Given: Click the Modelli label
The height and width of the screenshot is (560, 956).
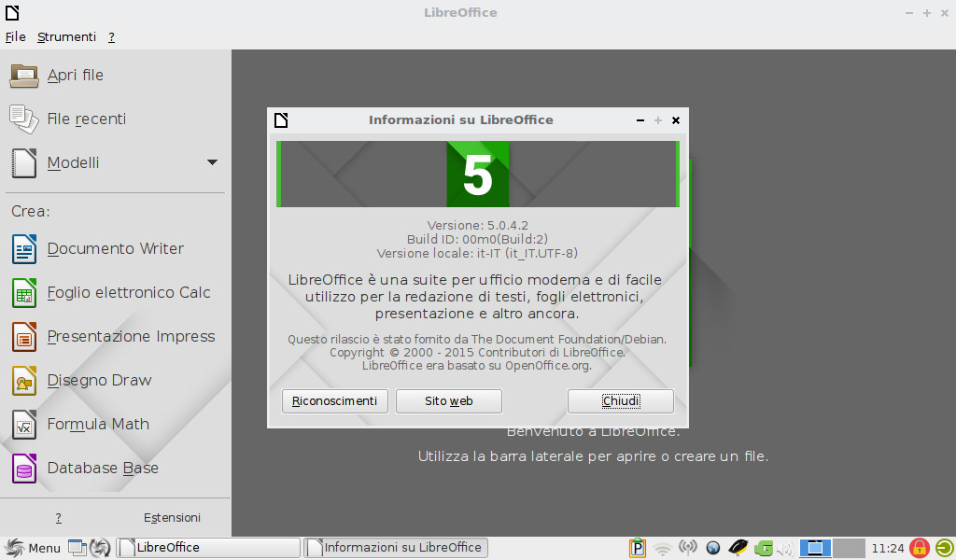Looking at the screenshot, I should [73, 162].
